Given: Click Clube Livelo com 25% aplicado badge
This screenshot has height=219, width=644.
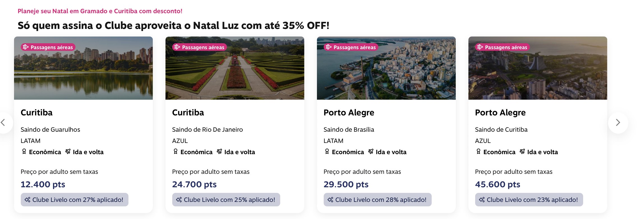Looking at the screenshot, I should [226, 200].
